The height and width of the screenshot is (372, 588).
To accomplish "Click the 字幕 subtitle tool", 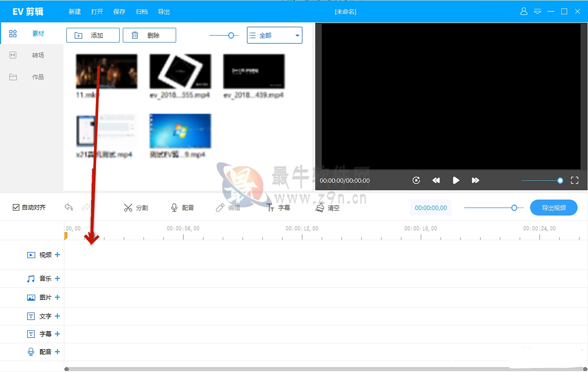I will (x=278, y=208).
